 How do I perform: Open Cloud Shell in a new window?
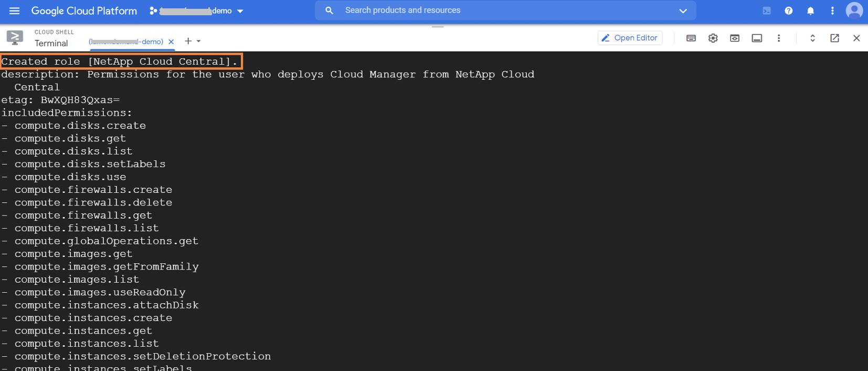pyautogui.click(x=834, y=38)
